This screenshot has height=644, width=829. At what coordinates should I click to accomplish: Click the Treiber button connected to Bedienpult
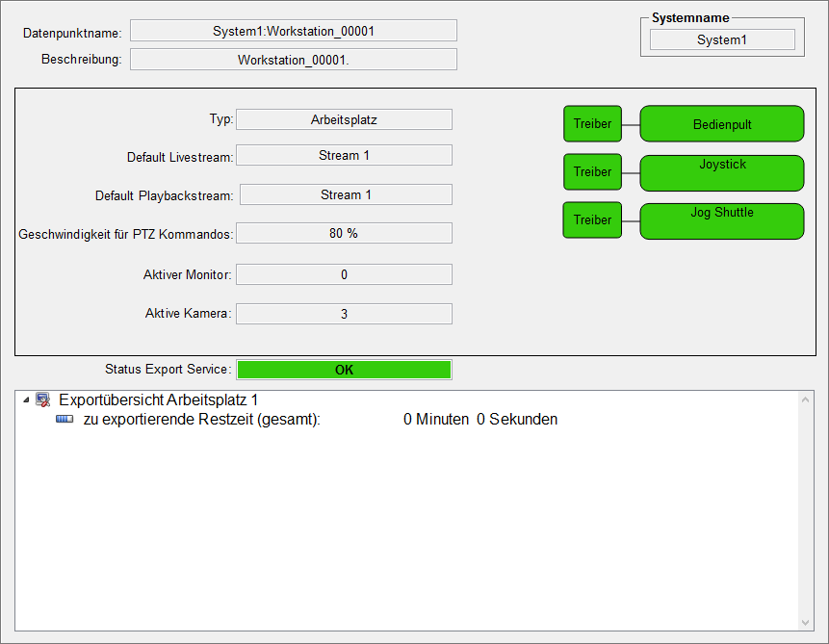593,124
